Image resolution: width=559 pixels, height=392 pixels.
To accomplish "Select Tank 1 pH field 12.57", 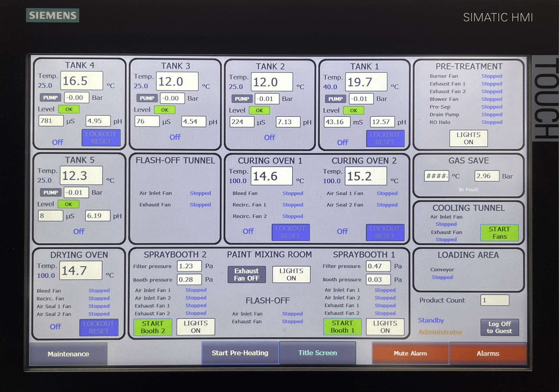I will click(382, 122).
